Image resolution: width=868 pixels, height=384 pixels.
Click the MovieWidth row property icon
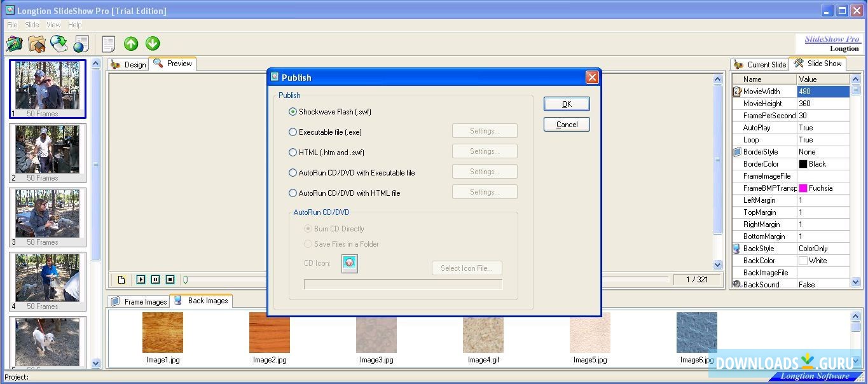click(x=738, y=92)
